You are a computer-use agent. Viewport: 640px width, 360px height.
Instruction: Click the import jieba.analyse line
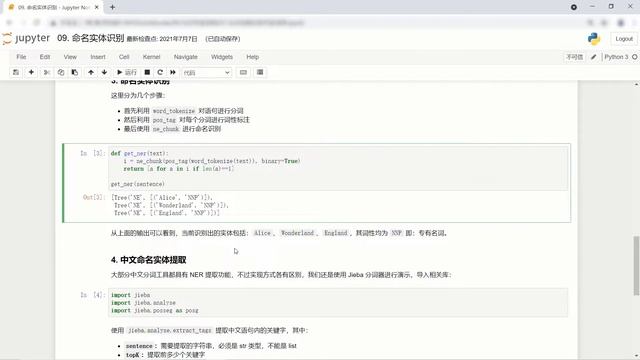point(143,303)
